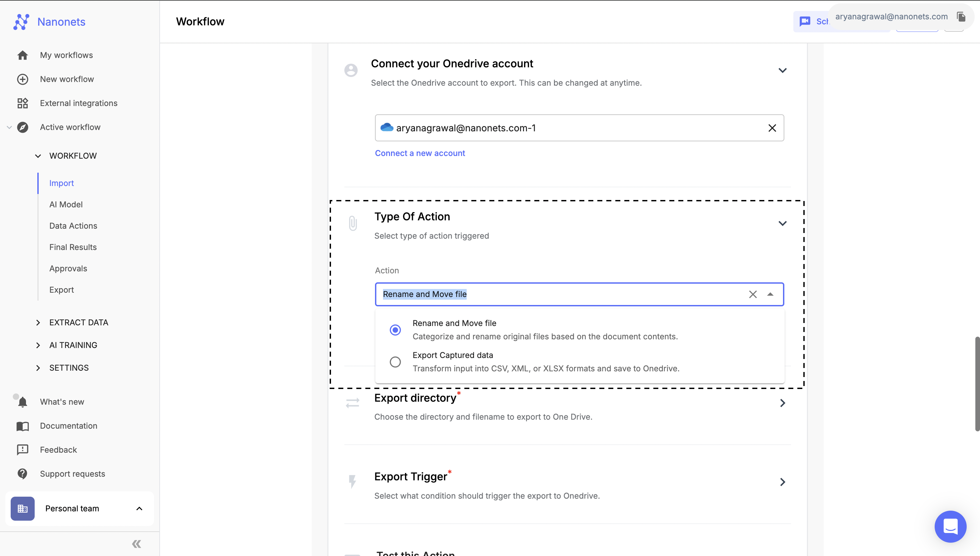Open the Personal team switcher chevron

pos(139,509)
